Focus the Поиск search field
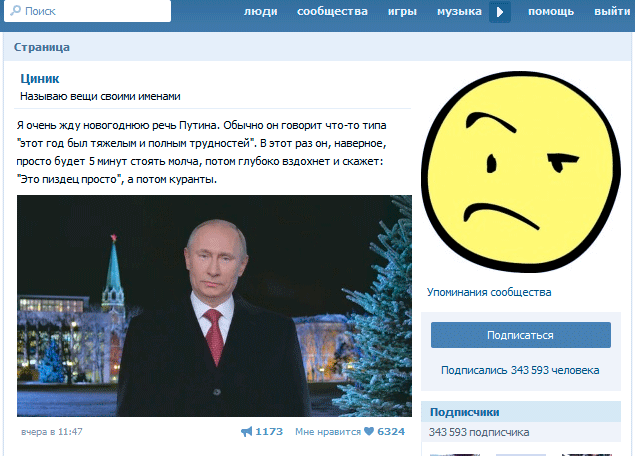 pos(87,11)
